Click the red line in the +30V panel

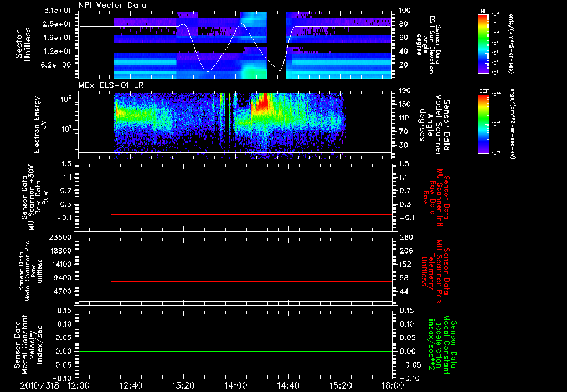[251, 214]
